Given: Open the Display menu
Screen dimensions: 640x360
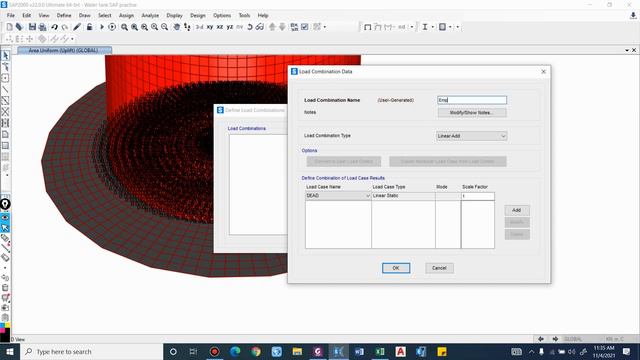Looking at the screenshot, I should pyautogui.click(x=174, y=16).
